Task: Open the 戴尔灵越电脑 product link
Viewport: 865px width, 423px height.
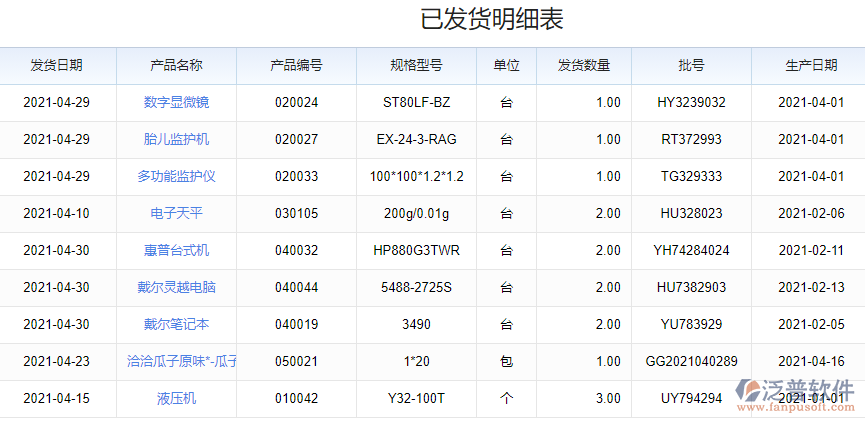Action: [177, 287]
